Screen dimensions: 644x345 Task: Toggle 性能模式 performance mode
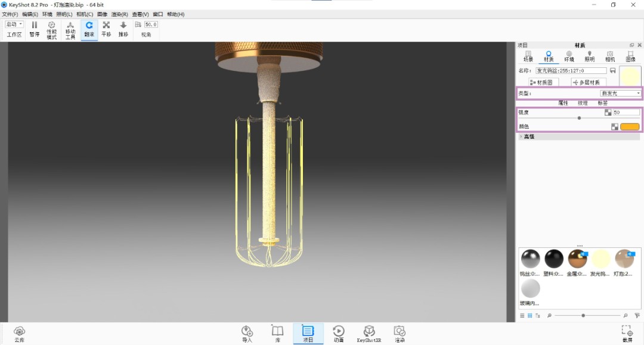click(52, 29)
